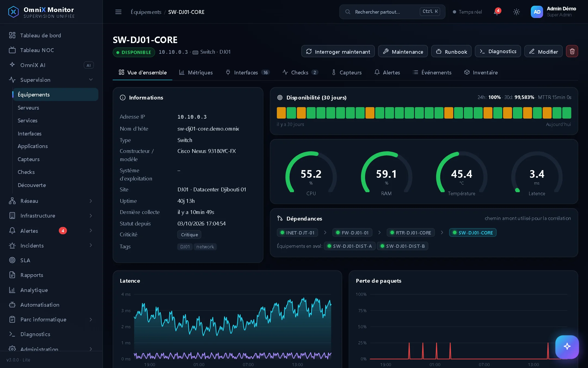Screen dimensions: 588x368
Task: Expand the Infrastructure section
Action: (x=51, y=216)
